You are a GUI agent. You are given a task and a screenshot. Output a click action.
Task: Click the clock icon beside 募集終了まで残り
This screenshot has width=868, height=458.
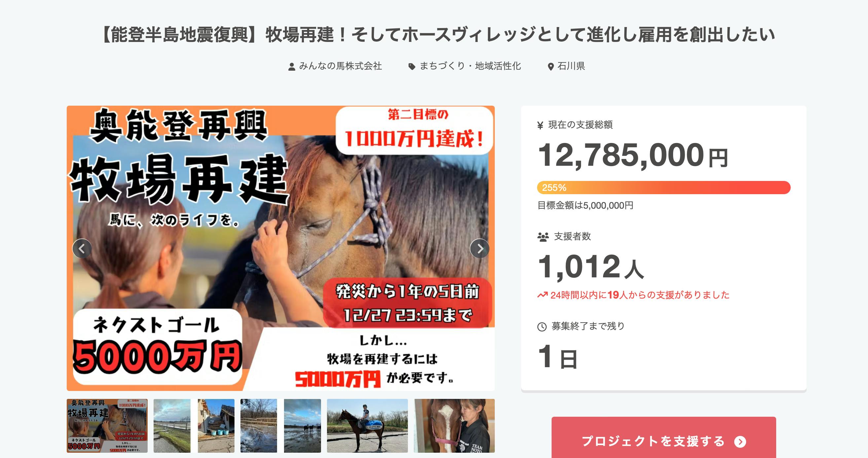coord(542,327)
